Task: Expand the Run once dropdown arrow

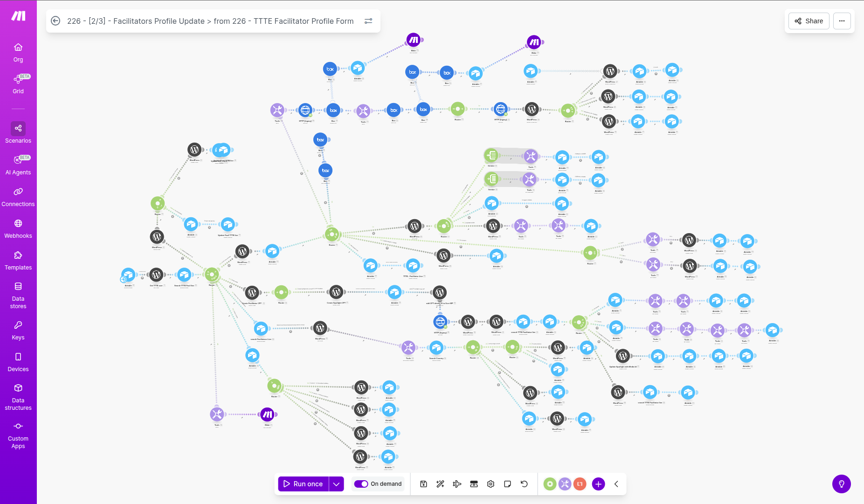Action: (x=336, y=484)
